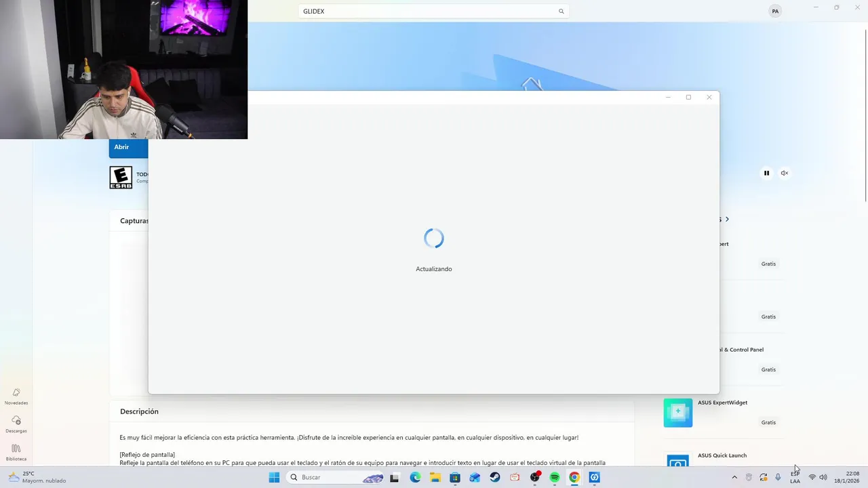Click ASUS Quick Launch app icon
The width and height of the screenshot is (868, 488).
pos(678,460)
